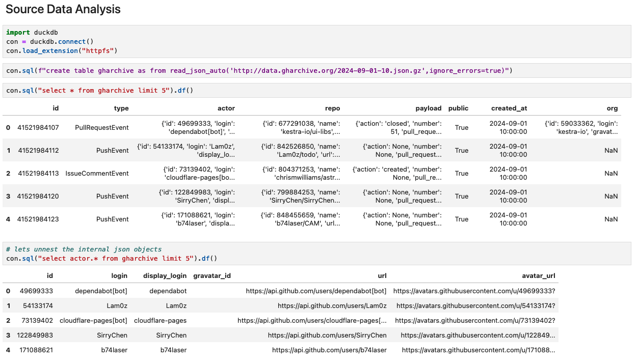
Task: Click the 'avatar_url' column header
Action: click(x=539, y=275)
